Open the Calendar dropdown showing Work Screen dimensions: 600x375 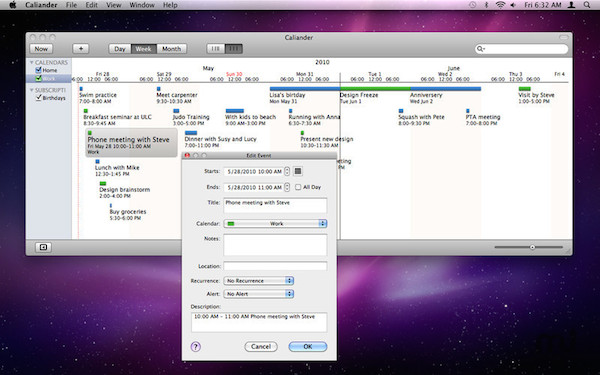pos(275,223)
